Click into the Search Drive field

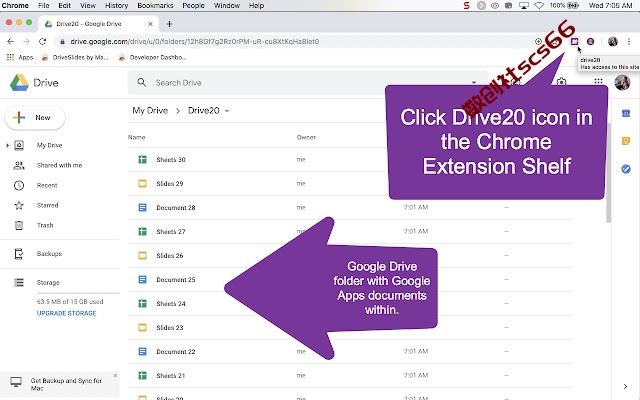coord(306,83)
